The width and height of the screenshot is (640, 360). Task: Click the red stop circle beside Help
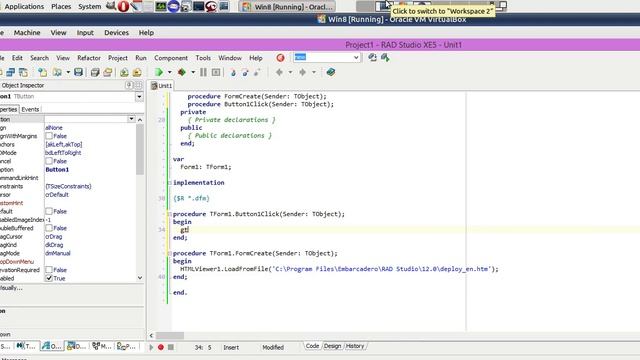[280, 58]
